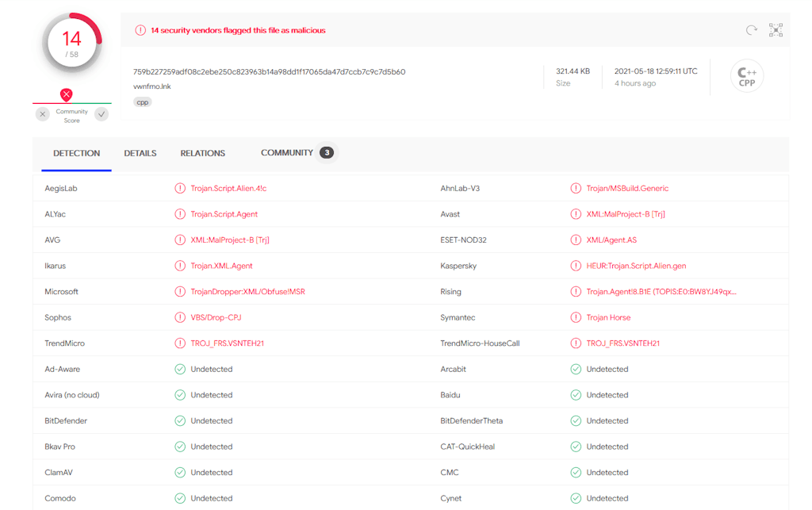812x510 pixels.
Task: Click Avast detection alert icon
Action: (x=576, y=214)
